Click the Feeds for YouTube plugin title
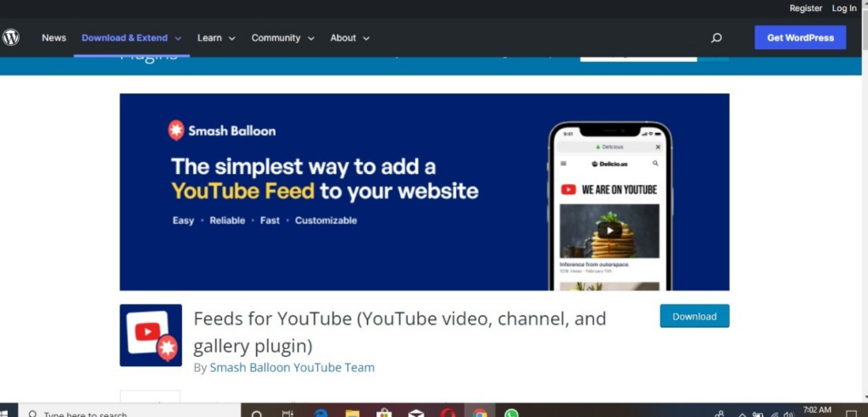Viewport: 868px width, 417px height. 399,331
